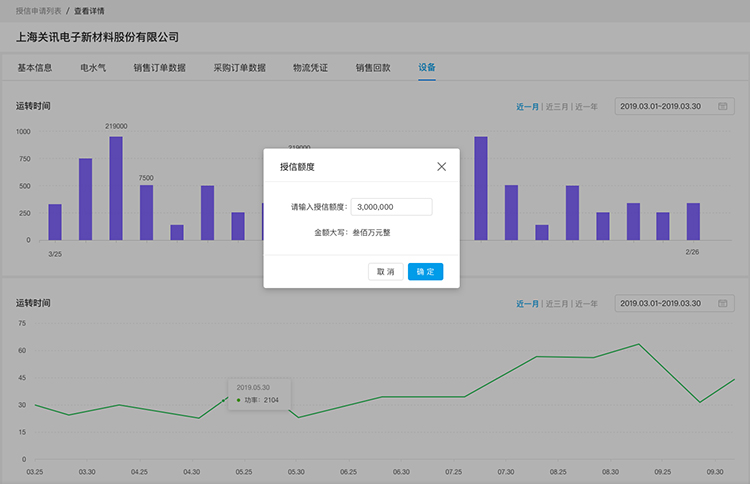Choose 近三月 range for the line chart

[x=555, y=303]
